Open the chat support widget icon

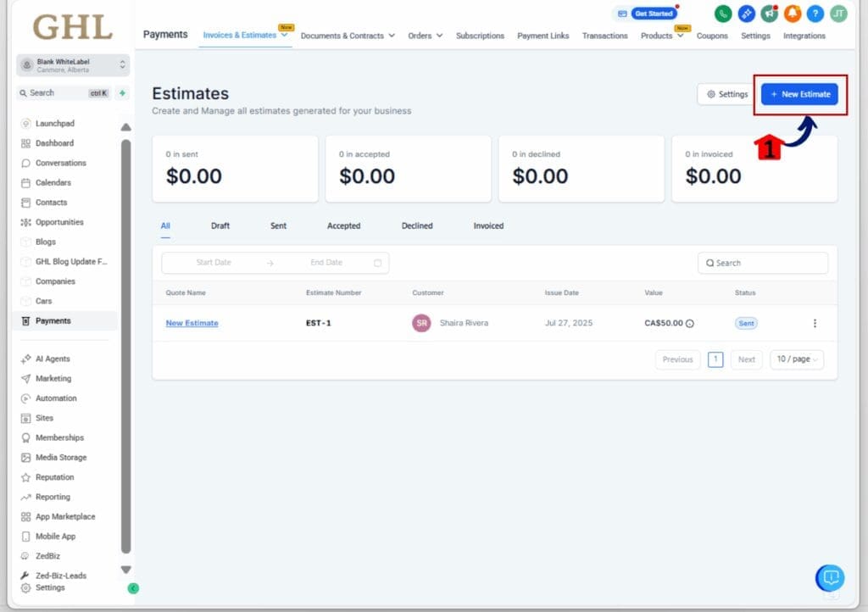coord(830,578)
